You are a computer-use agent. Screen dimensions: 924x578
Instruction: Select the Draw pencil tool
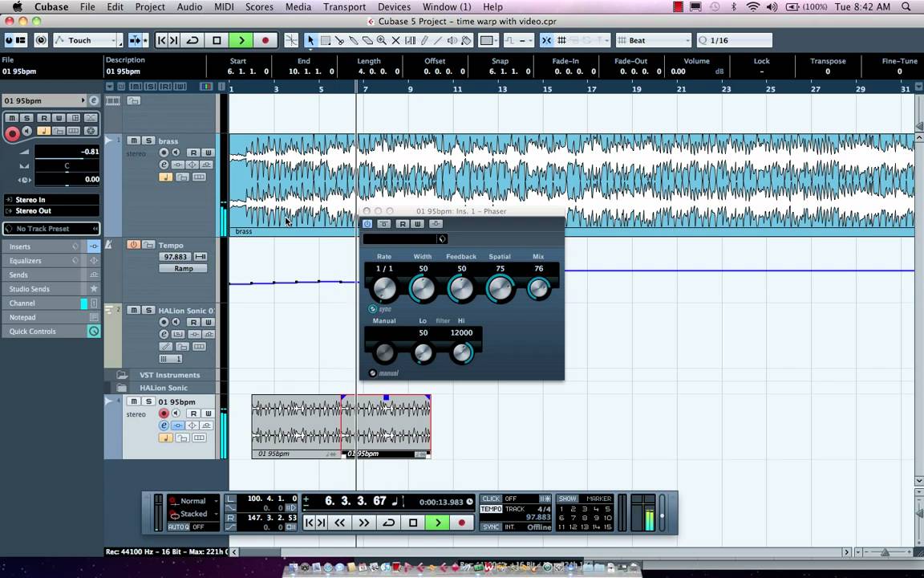tap(424, 40)
